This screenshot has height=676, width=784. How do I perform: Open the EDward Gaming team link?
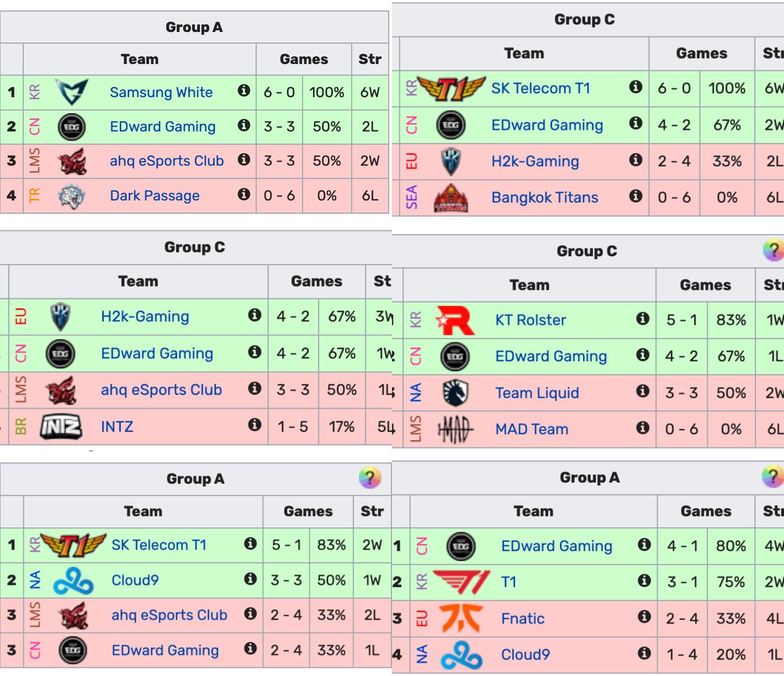coord(163,126)
